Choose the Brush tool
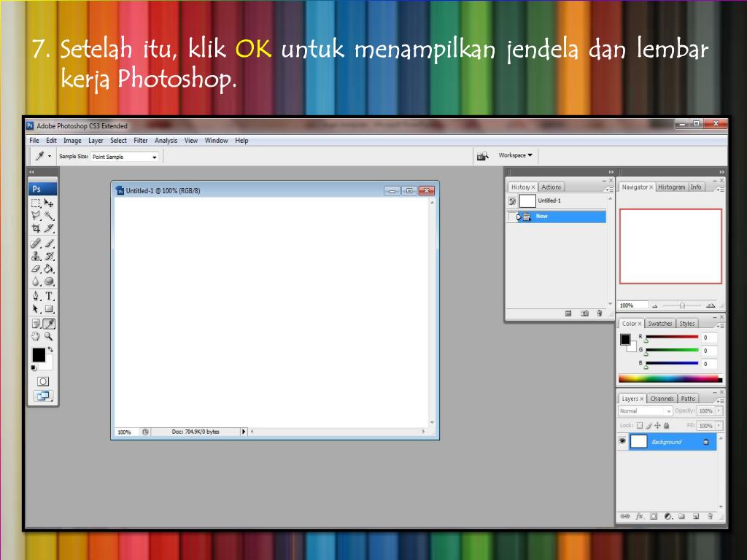Image resolution: width=747 pixels, height=560 pixels. point(49,244)
